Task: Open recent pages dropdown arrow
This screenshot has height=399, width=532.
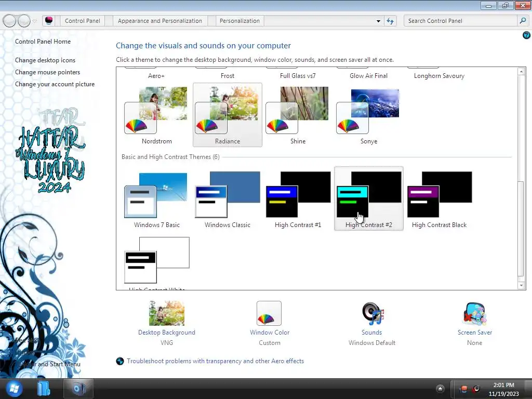Action: tap(35, 21)
